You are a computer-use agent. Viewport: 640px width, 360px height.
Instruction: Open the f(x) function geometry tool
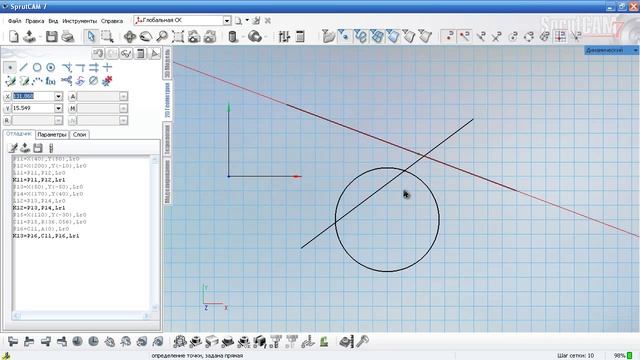click(51, 81)
